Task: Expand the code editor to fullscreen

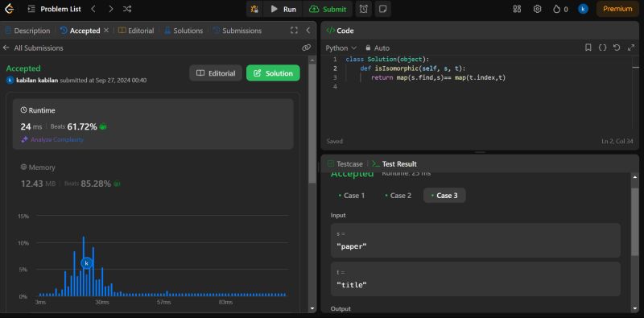Action: tap(631, 47)
